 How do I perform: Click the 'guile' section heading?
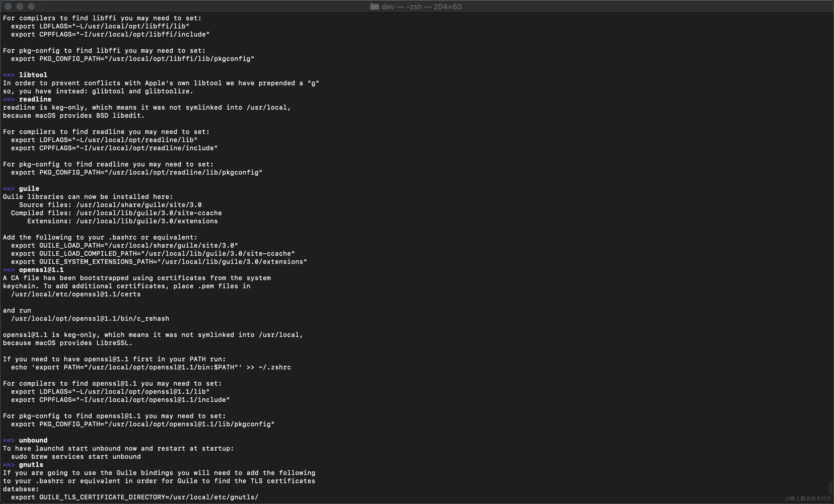[x=29, y=188]
